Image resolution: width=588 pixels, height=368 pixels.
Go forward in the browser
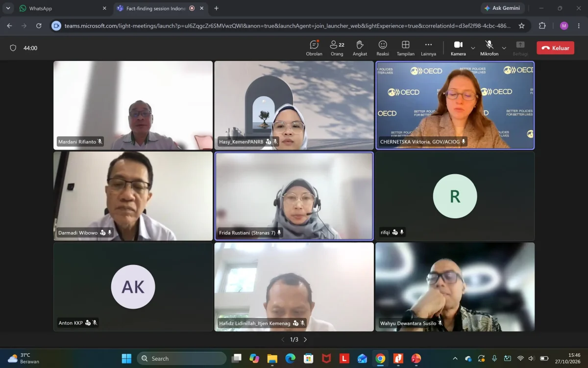tap(24, 26)
